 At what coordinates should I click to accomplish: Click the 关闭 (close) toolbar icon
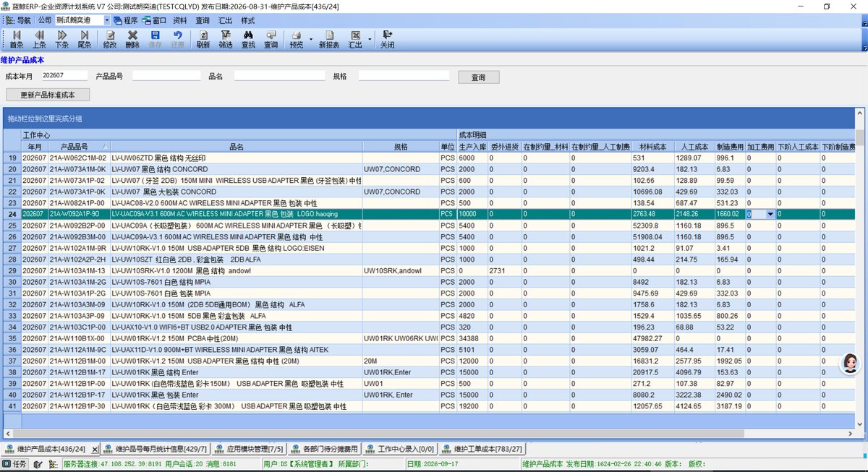[388, 39]
